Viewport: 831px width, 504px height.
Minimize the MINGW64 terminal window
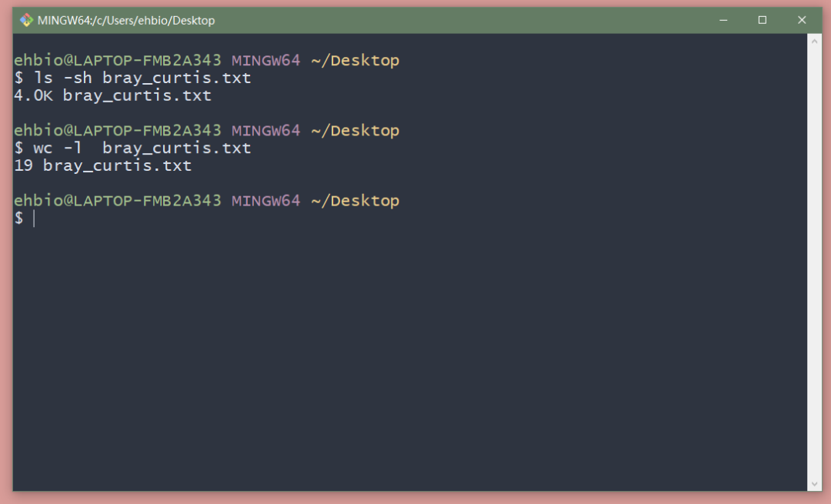[723, 20]
